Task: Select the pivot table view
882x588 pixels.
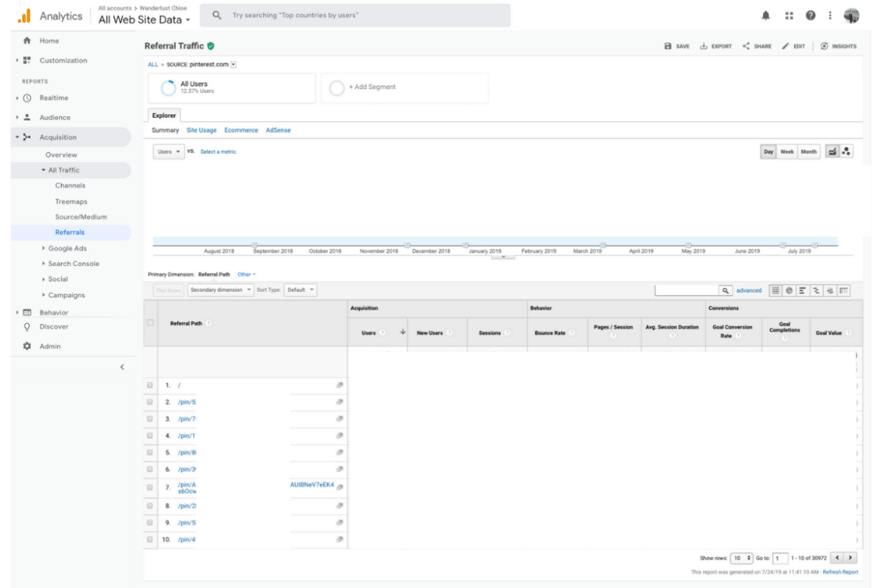Action: click(x=844, y=290)
